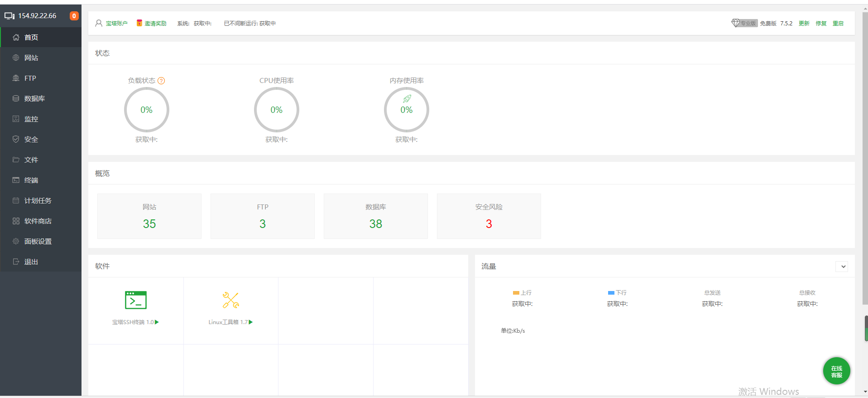Click the CPU使用率 gauge circle

tap(277, 110)
